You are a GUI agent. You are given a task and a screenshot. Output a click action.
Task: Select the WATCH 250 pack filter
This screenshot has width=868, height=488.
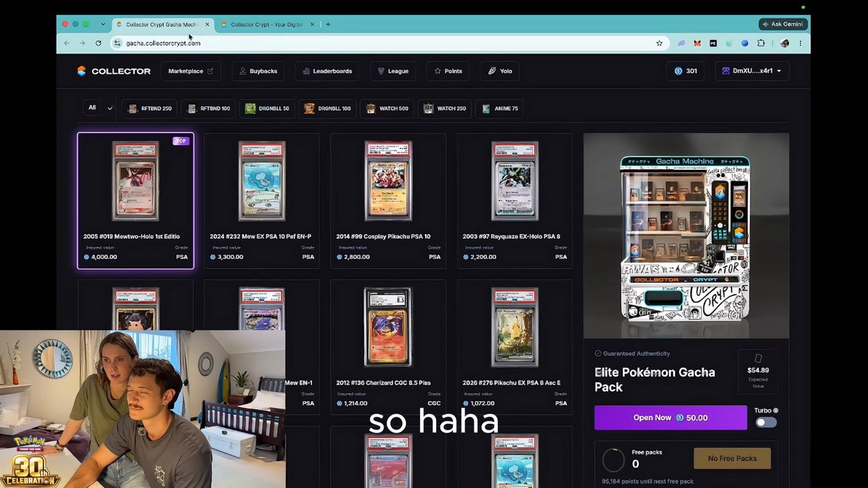(x=446, y=108)
